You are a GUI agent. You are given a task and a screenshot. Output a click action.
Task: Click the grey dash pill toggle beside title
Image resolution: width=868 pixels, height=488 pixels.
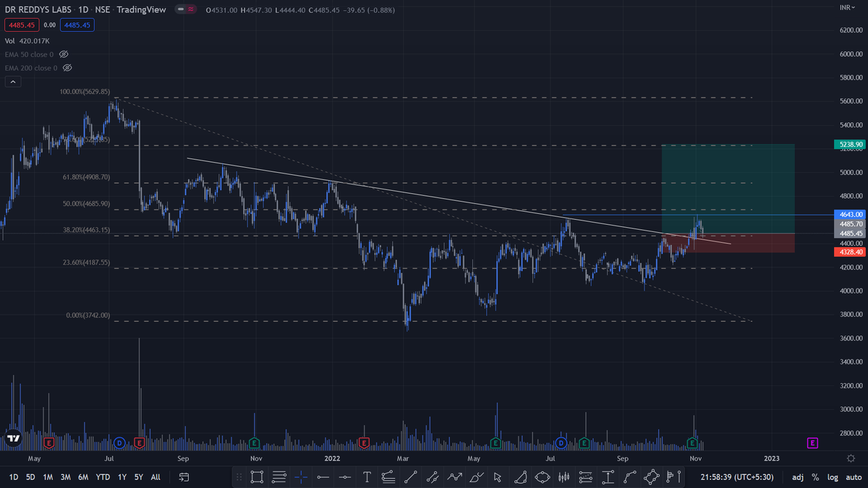pos(179,9)
